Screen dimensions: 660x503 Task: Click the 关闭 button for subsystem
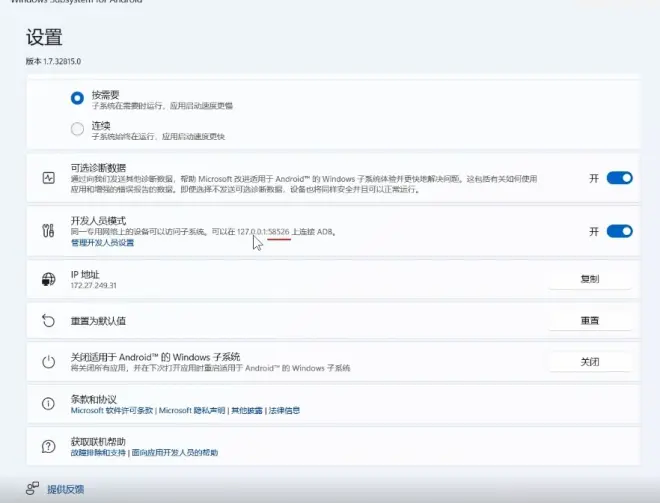[x=590, y=362]
